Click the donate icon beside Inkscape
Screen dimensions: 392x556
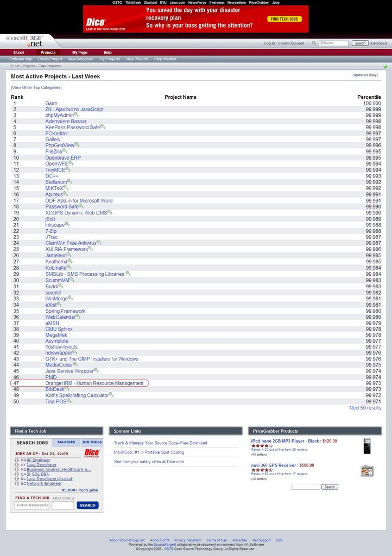[x=67, y=224]
